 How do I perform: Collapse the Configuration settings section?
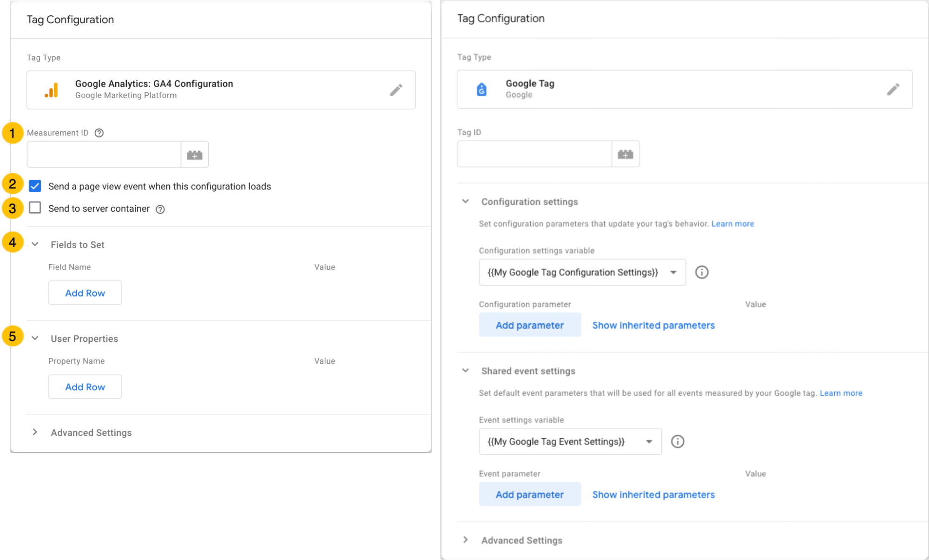(x=465, y=201)
